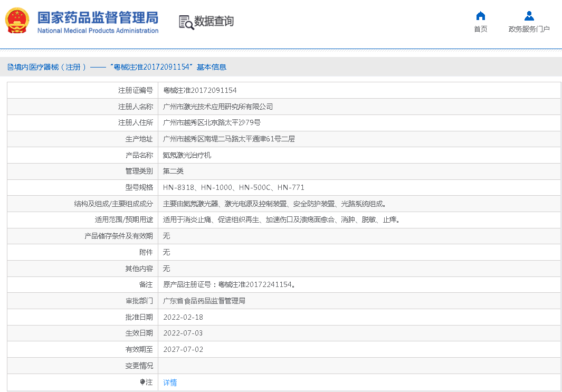Select the product name 氦氖激光治疗机
This screenshot has width=562, height=392.
tap(187, 156)
